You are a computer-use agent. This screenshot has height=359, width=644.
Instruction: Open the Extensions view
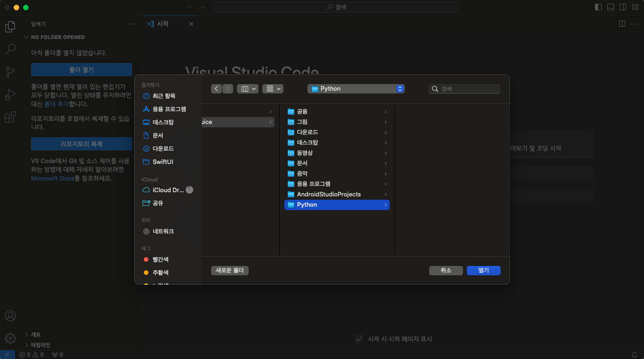coord(10,117)
